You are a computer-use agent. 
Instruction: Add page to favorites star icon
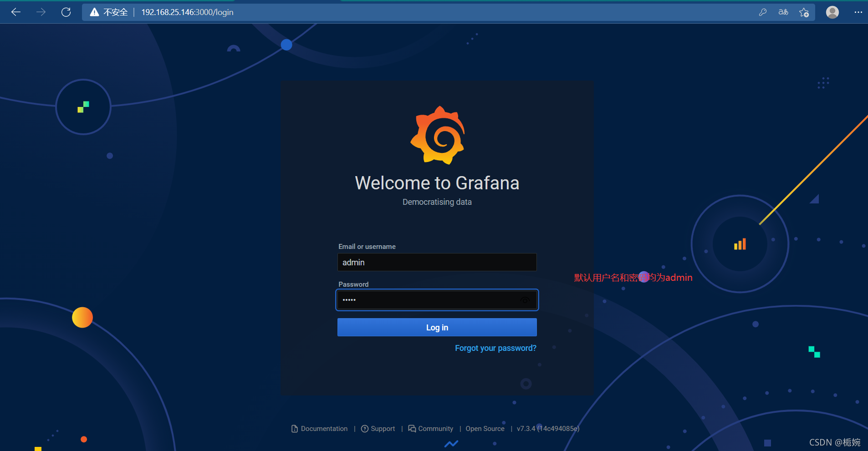pyautogui.click(x=804, y=12)
